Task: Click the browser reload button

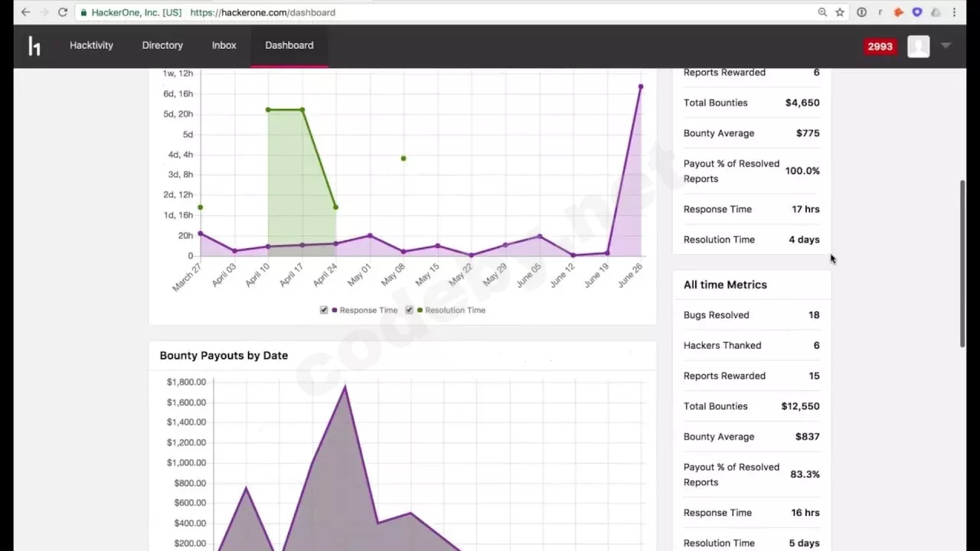Action: coord(63,12)
